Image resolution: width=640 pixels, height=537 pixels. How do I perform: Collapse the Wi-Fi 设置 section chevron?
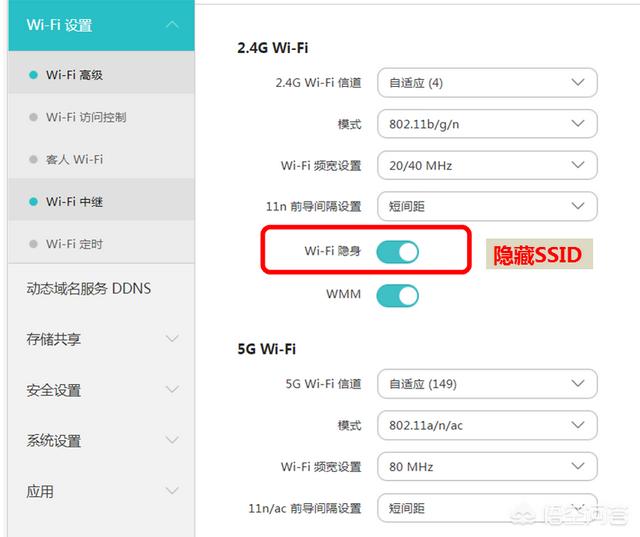coord(172,25)
